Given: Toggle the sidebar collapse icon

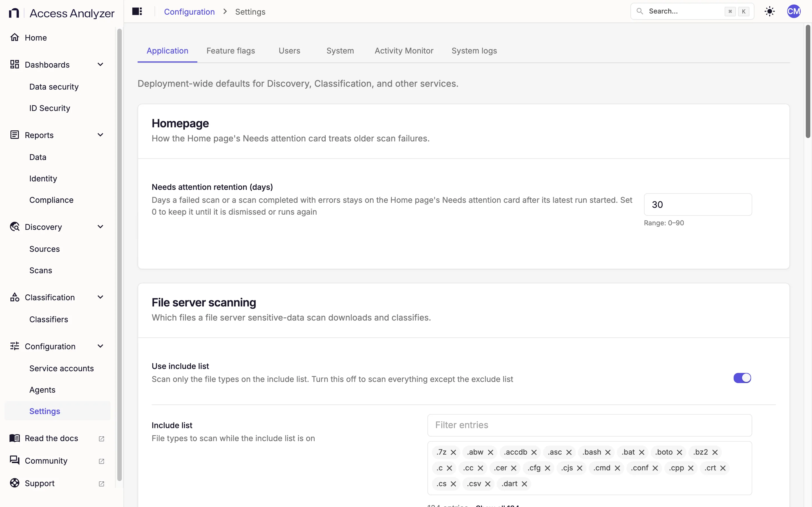Looking at the screenshot, I should (x=137, y=11).
